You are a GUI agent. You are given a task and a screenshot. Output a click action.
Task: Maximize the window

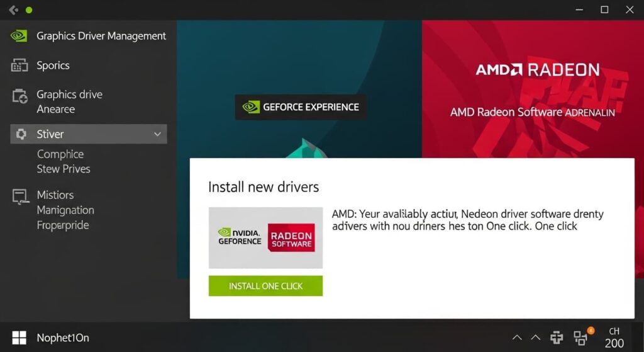pos(604,10)
